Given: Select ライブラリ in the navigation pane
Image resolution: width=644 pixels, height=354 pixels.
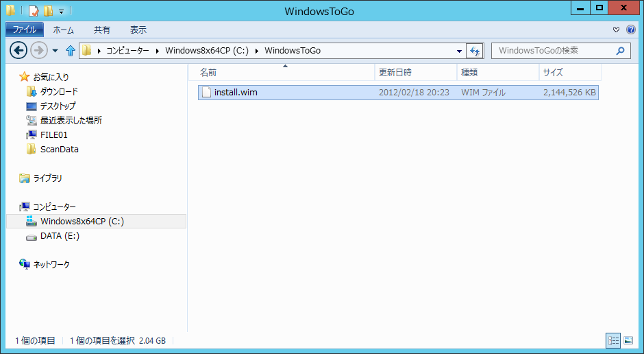Looking at the screenshot, I should pyautogui.click(x=48, y=178).
